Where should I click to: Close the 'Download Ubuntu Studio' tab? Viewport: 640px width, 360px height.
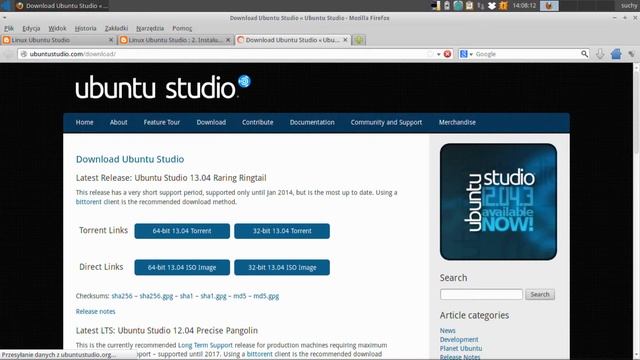[345, 40]
